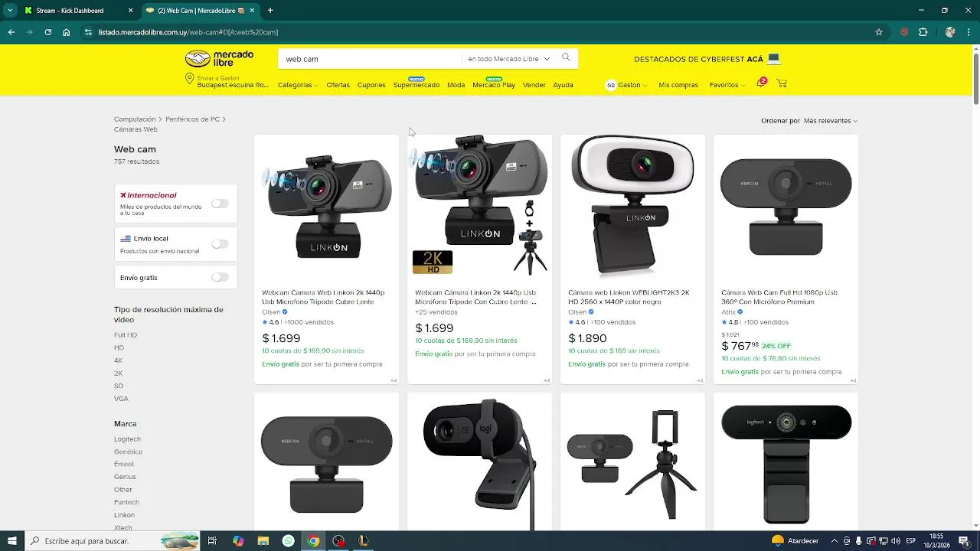Bookmark this page with star icon
Viewport: 980px width, 551px height.
click(x=879, y=32)
